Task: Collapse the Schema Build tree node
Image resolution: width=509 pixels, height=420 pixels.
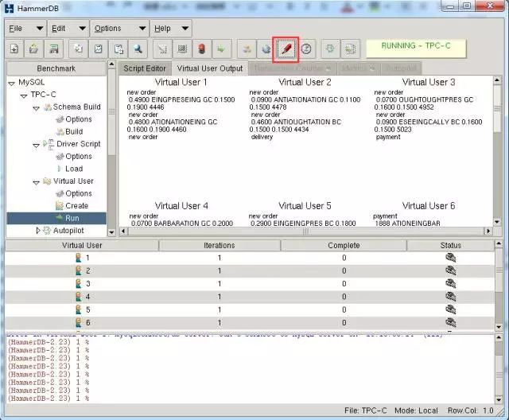Action: (37, 107)
